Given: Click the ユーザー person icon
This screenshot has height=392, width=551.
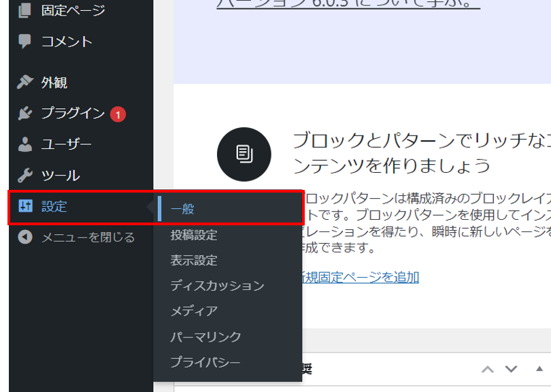Looking at the screenshot, I should [x=25, y=144].
